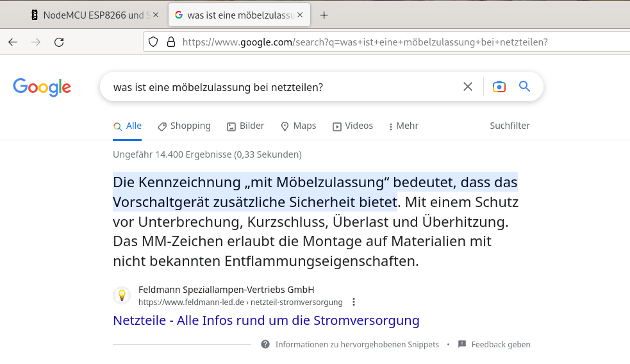Click Feedback geben
Screen dimensions: 630x364
point(501,345)
